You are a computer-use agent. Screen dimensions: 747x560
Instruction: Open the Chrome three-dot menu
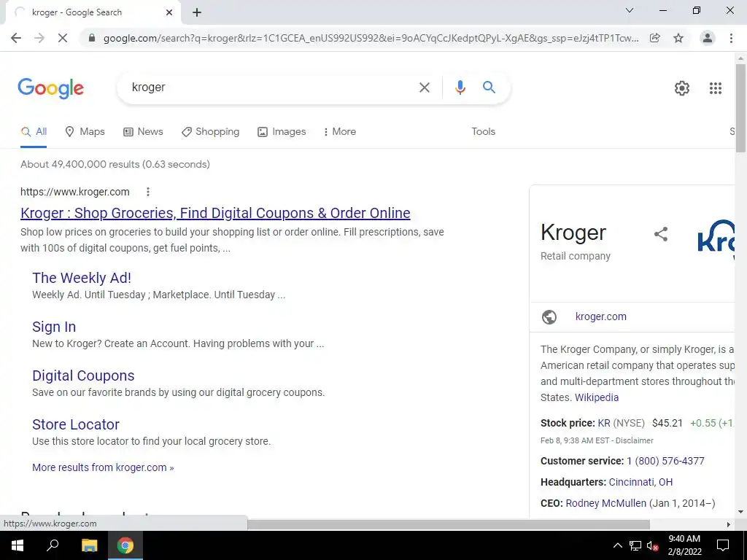coord(731,38)
